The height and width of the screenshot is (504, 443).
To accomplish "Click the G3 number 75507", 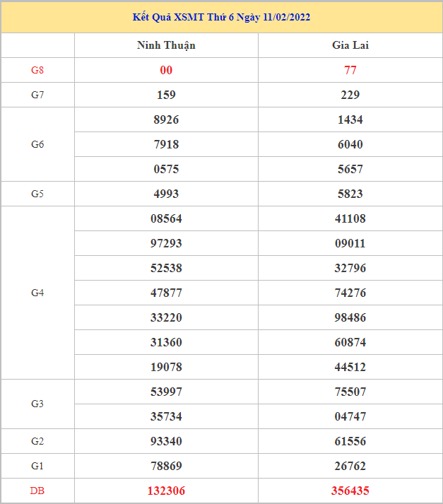I will click(x=350, y=392).
